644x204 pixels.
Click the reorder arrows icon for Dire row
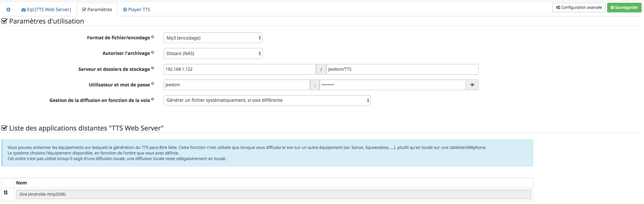(x=6, y=192)
